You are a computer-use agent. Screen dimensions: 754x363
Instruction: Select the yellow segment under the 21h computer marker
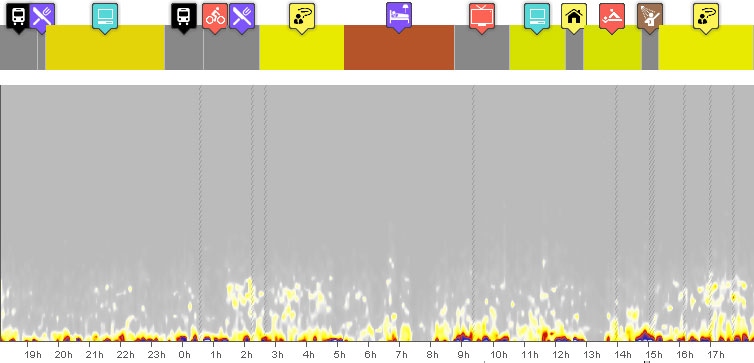(105, 48)
